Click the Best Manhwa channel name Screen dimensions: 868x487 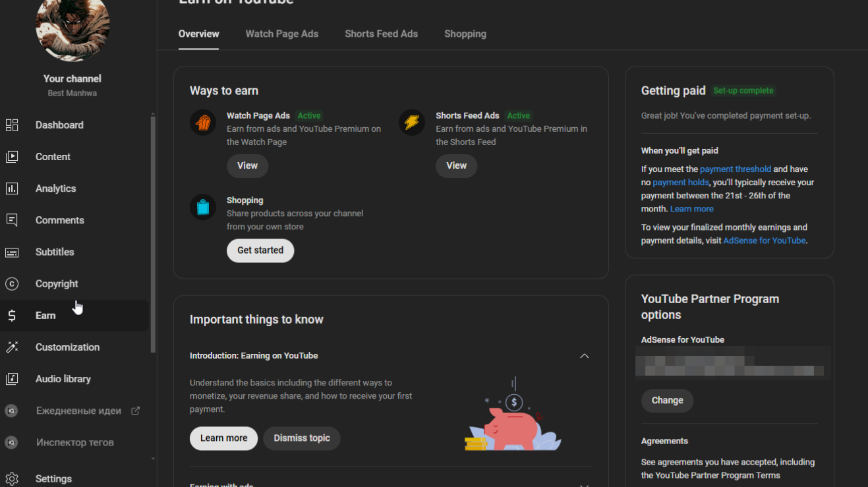[72, 94]
